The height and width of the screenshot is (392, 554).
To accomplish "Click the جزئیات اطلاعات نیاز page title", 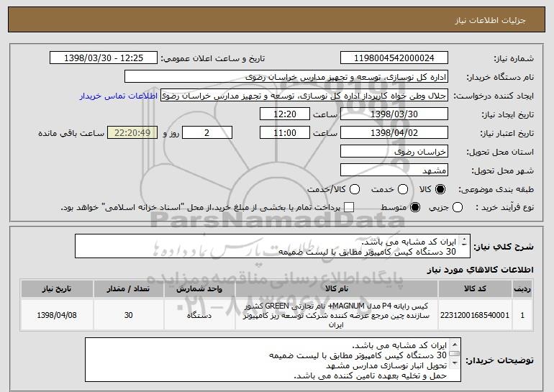I will pyautogui.click(x=490, y=20).
